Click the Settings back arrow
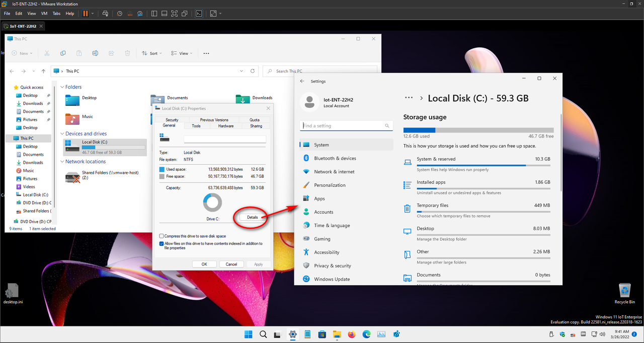Viewport: 644px width, 343px height. [302, 81]
